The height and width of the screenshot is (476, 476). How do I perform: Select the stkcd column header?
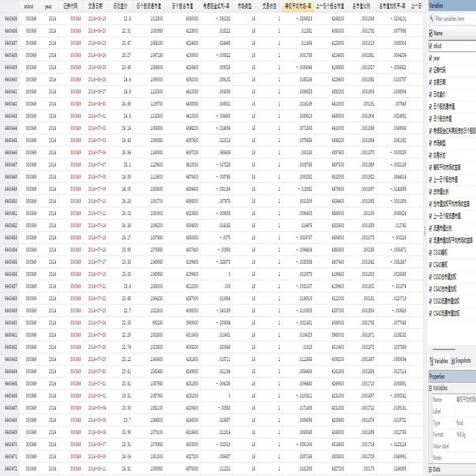(29, 6)
